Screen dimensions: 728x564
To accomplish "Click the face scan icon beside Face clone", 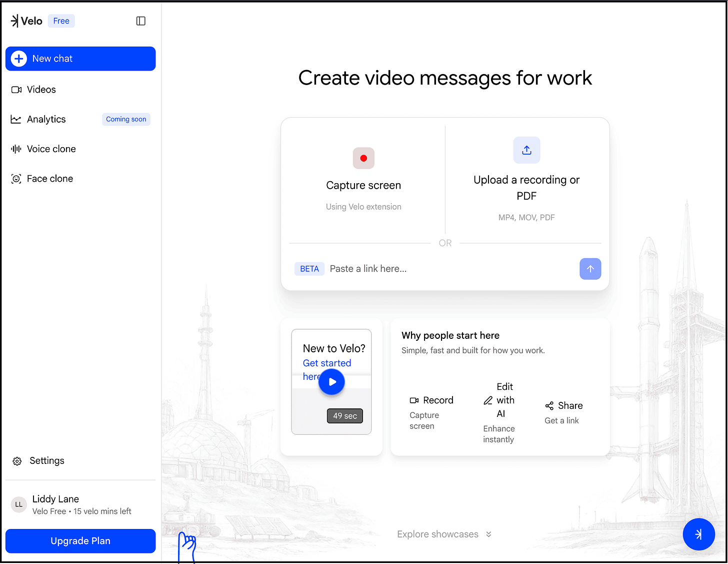I will (16, 179).
